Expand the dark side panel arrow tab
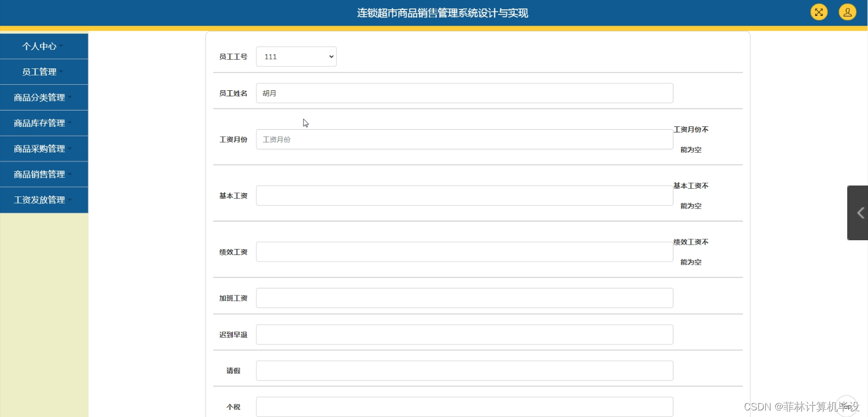Screen dimensions: 868x417 pyautogui.click(x=858, y=213)
